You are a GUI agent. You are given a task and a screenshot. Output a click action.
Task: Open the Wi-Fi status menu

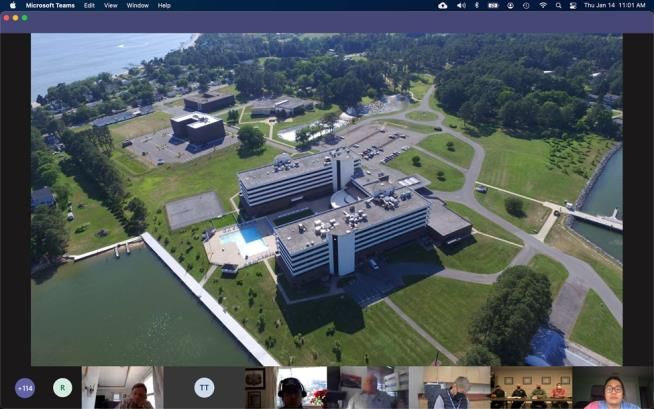(543, 5)
